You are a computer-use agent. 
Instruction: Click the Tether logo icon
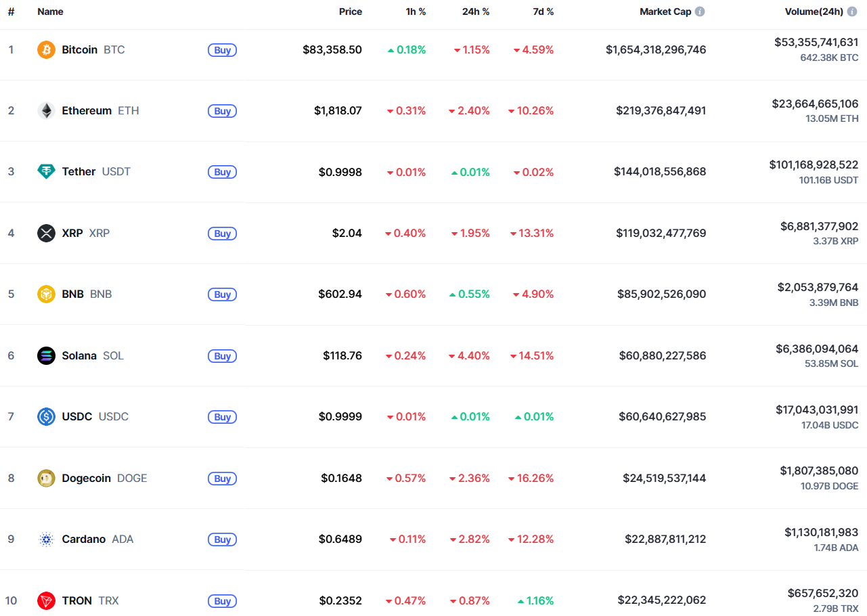(46, 172)
